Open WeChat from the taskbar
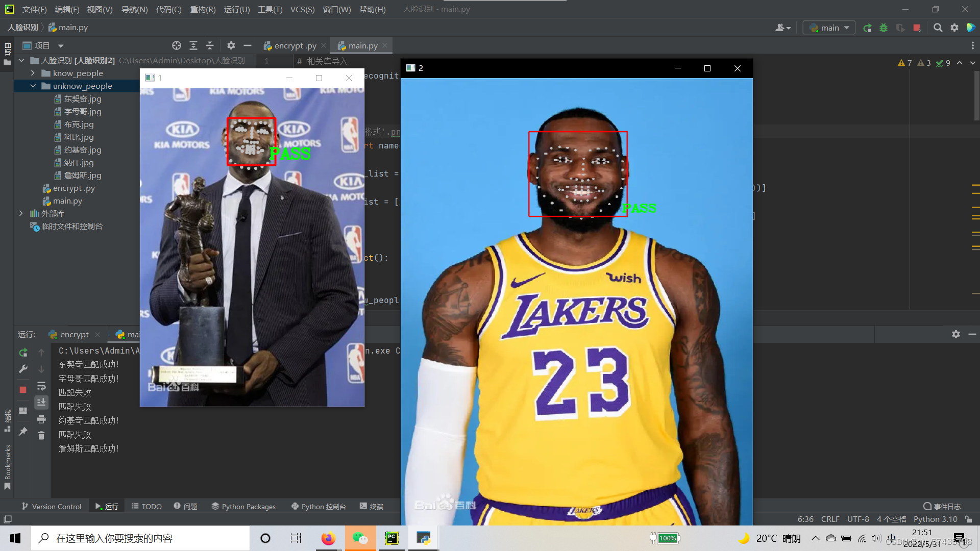The height and width of the screenshot is (551, 980). [360, 538]
